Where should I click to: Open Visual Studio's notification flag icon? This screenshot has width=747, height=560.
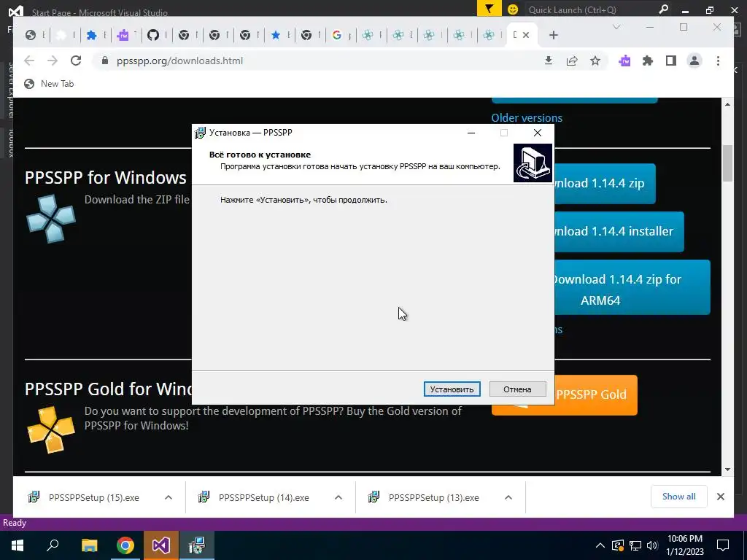pyautogui.click(x=489, y=9)
